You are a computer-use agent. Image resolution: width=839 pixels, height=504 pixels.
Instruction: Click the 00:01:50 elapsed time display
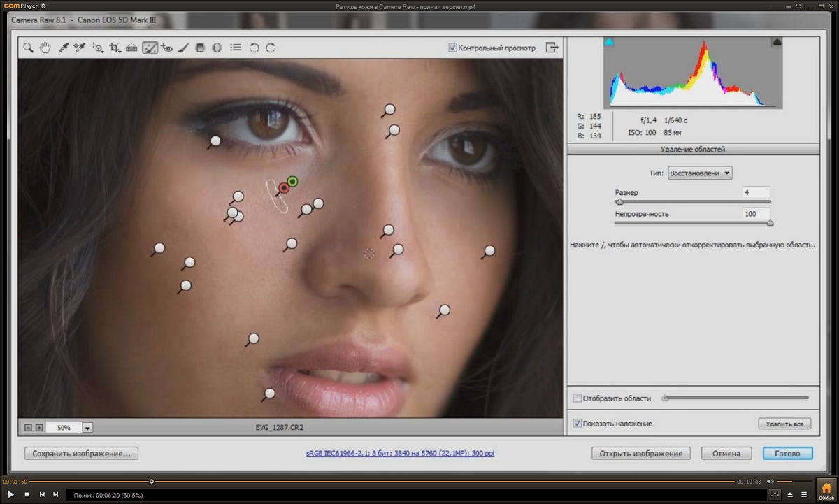[14, 481]
